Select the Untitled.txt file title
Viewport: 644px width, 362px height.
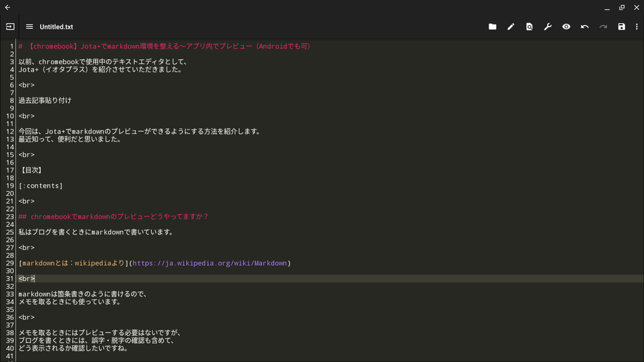56,26
